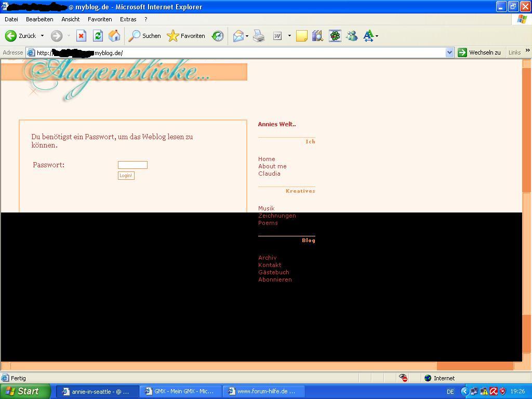Open the Extras menu
Image resolution: width=532 pixels, height=399 pixels.
pyautogui.click(x=128, y=19)
